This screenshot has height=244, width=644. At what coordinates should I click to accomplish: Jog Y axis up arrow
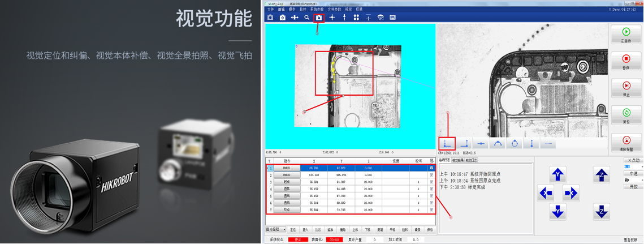(x=557, y=175)
